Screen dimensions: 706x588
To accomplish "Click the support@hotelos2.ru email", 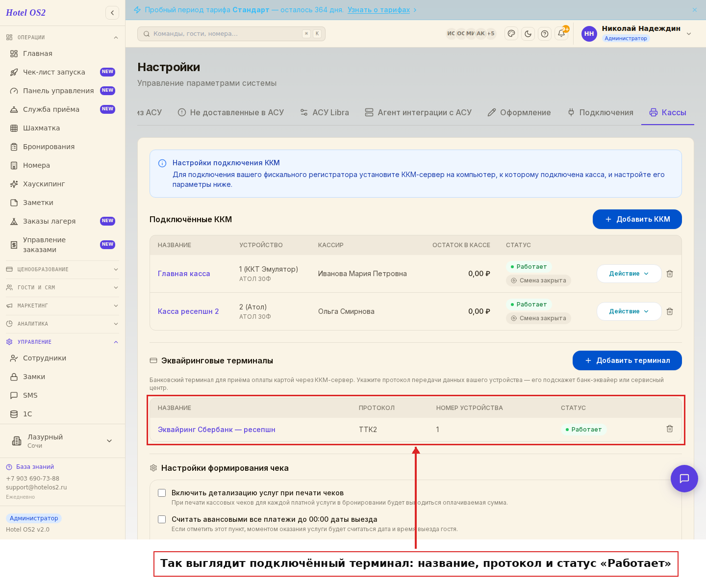I will click(x=36, y=487).
